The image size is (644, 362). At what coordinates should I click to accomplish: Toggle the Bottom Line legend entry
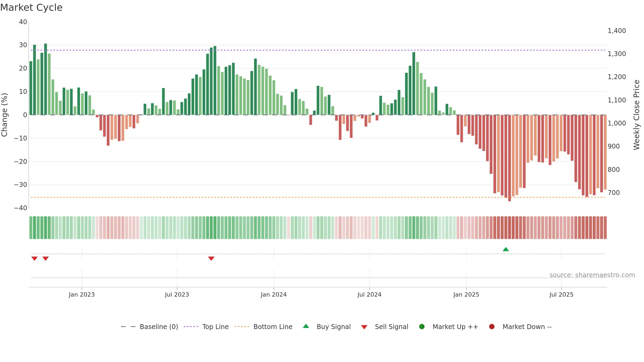[264, 327]
